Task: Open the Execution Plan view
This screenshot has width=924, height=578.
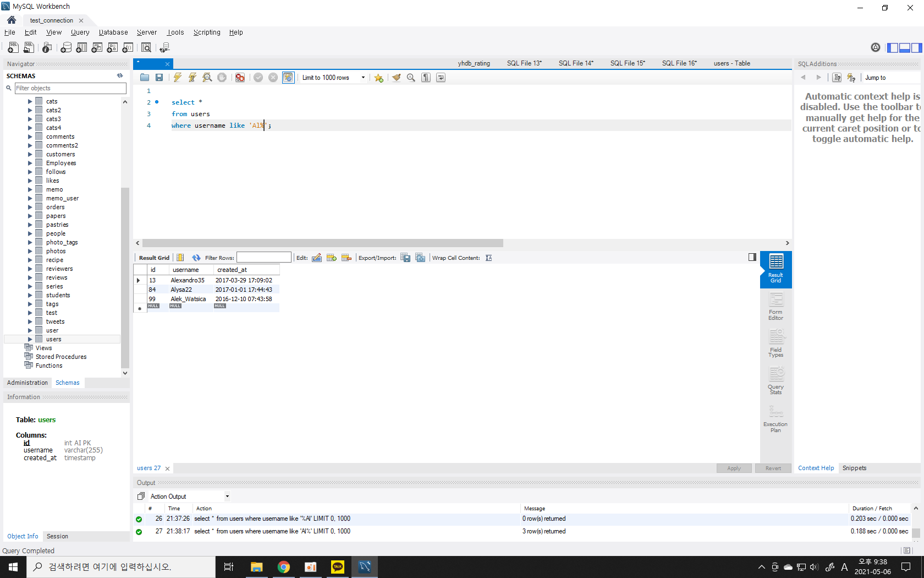Action: [x=776, y=418]
